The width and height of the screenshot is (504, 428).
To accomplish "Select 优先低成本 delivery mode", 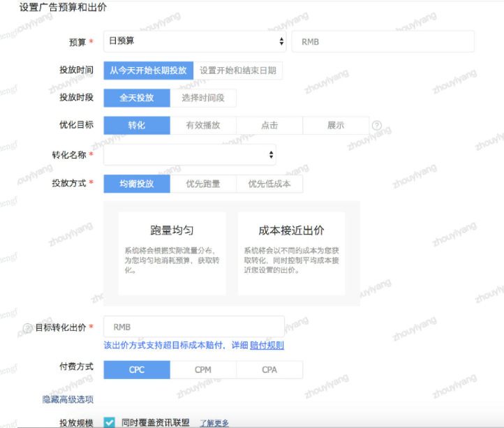I will point(269,184).
